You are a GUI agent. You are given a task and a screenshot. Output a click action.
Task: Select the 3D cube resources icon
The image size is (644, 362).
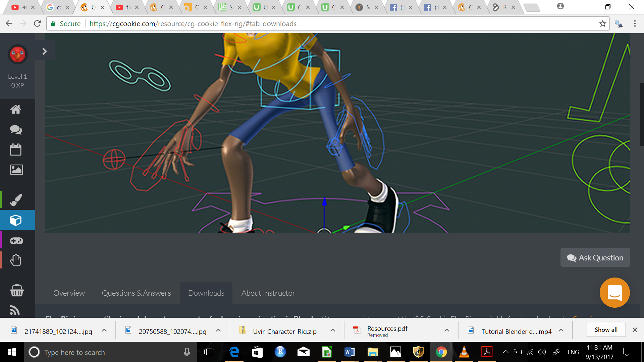pos(16,220)
